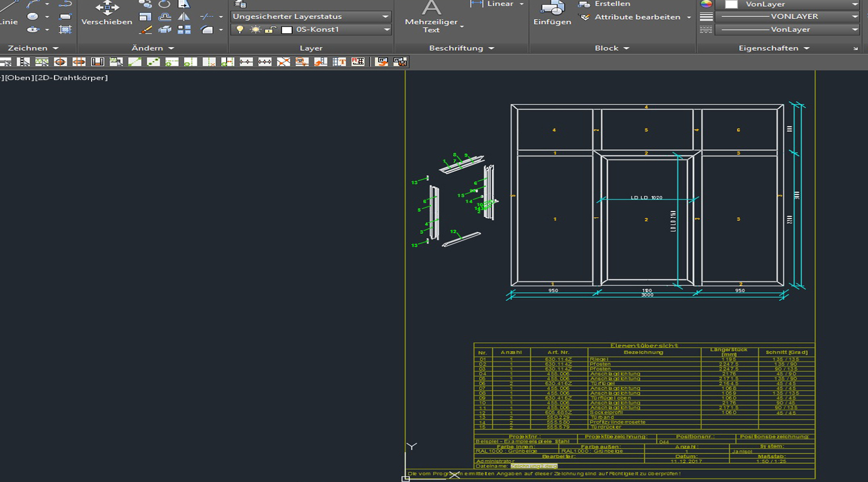Click the highlighted Dateiname field in title block
Viewport: 868px width, 482px height.
point(534,466)
